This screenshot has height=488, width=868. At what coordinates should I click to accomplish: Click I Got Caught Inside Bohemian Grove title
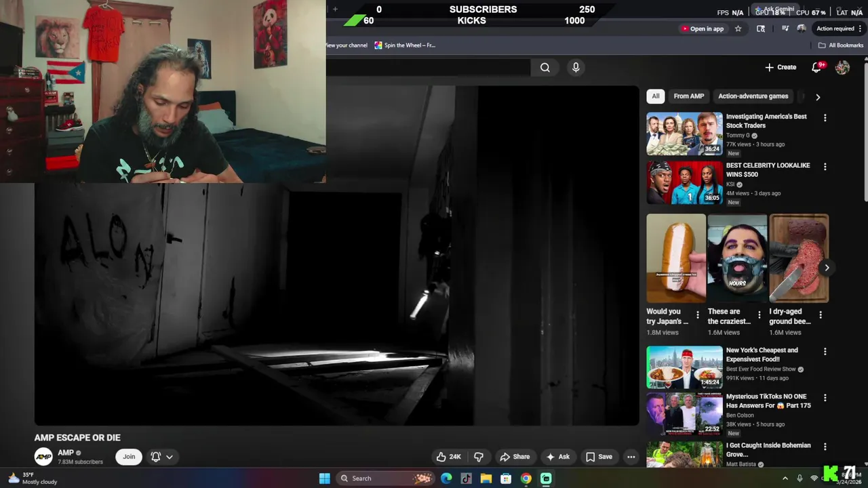click(768, 450)
